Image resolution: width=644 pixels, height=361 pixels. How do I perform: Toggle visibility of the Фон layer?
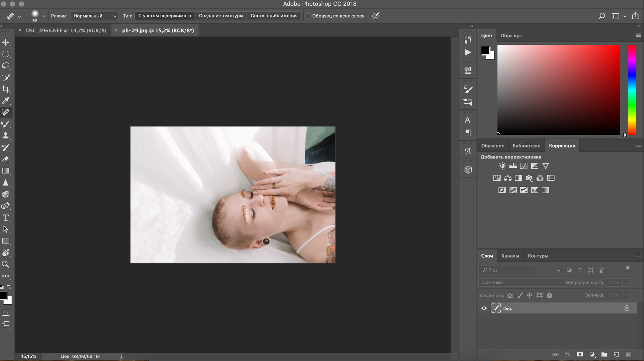click(484, 309)
